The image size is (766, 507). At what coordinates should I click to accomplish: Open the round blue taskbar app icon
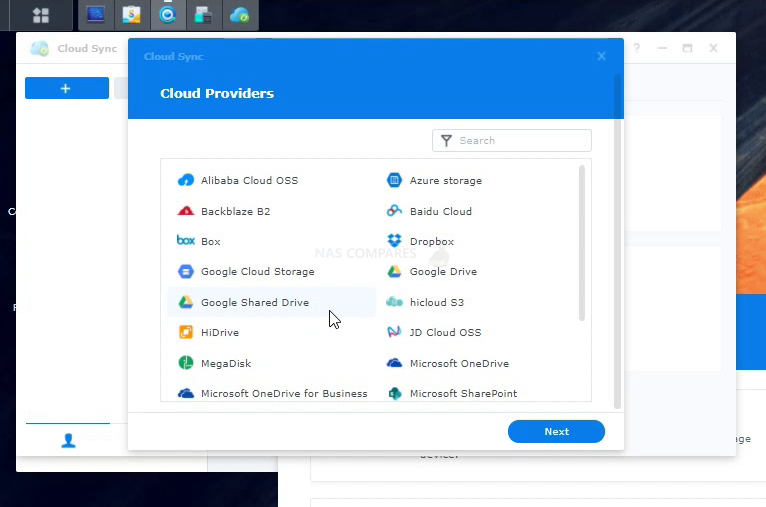coord(168,15)
